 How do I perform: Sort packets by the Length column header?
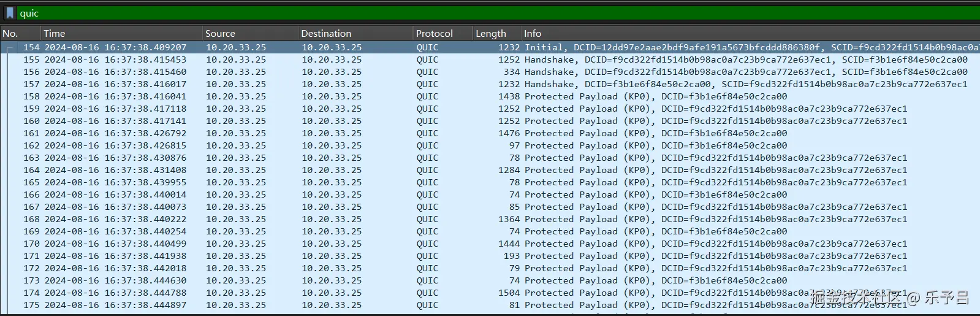tap(497, 33)
